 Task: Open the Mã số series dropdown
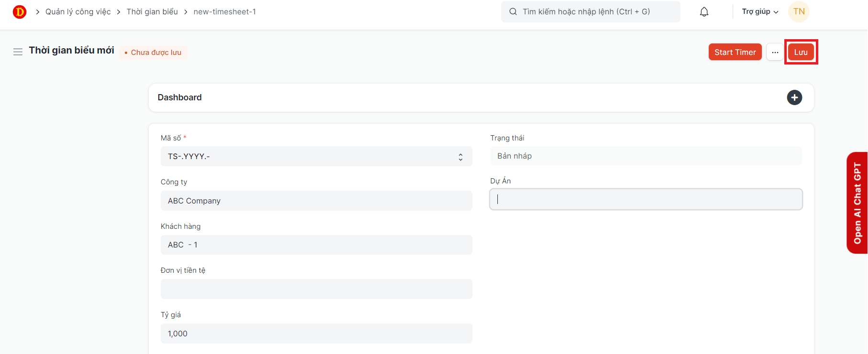(316, 157)
